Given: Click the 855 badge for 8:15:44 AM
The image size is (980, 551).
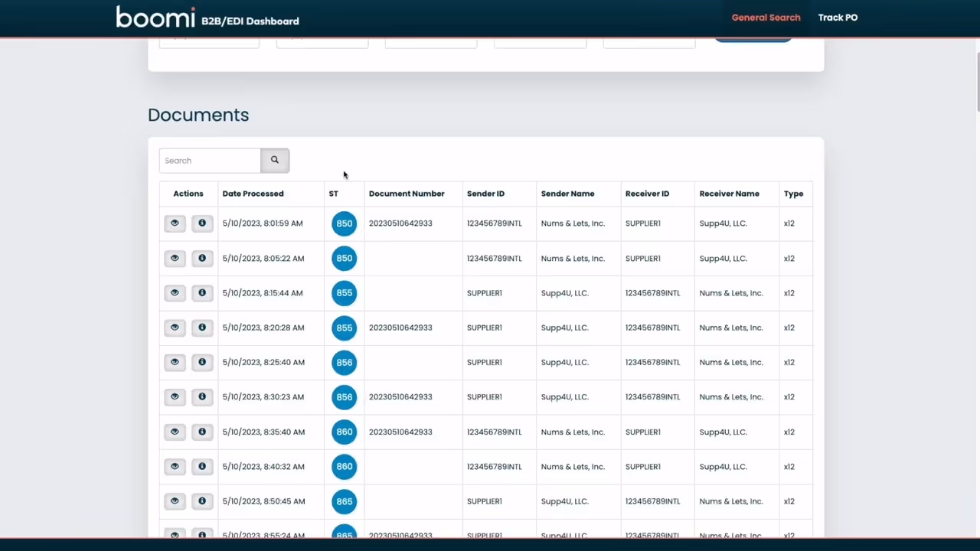Looking at the screenshot, I should pyautogui.click(x=345, y=293).
